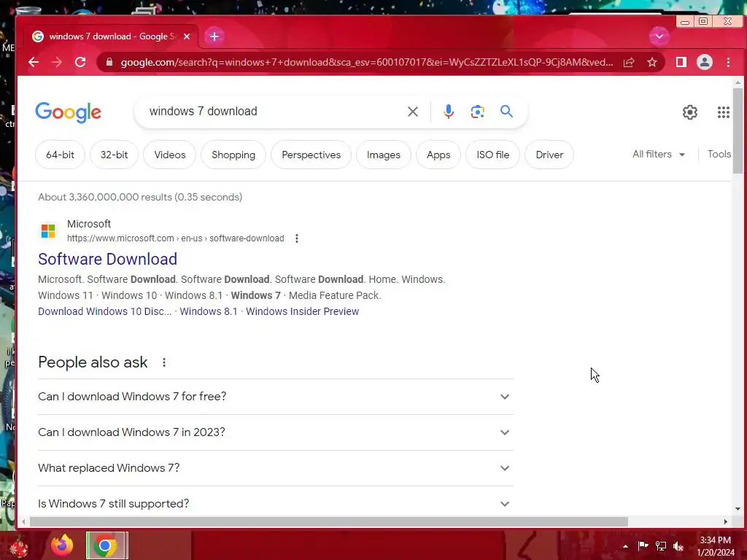Click the padlock site info icon
Screen dimensions: 747x560
pyautogui.click(x=109, y=62)
